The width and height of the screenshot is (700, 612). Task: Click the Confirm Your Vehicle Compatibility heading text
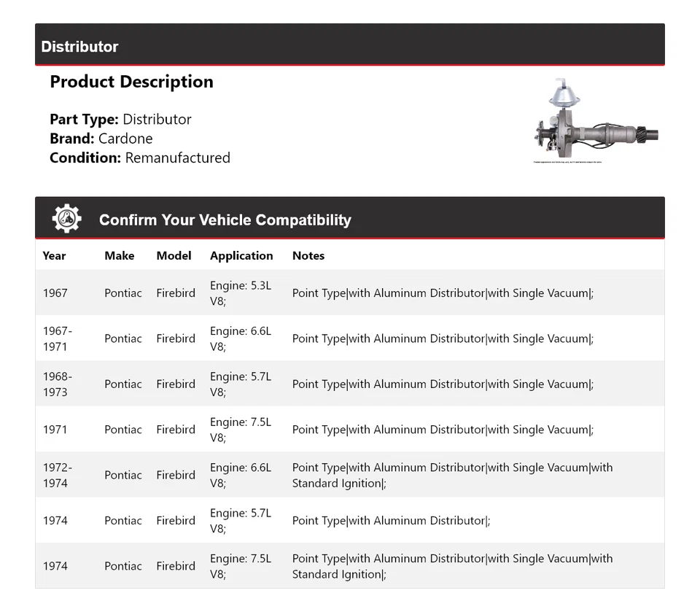(225, 220)
